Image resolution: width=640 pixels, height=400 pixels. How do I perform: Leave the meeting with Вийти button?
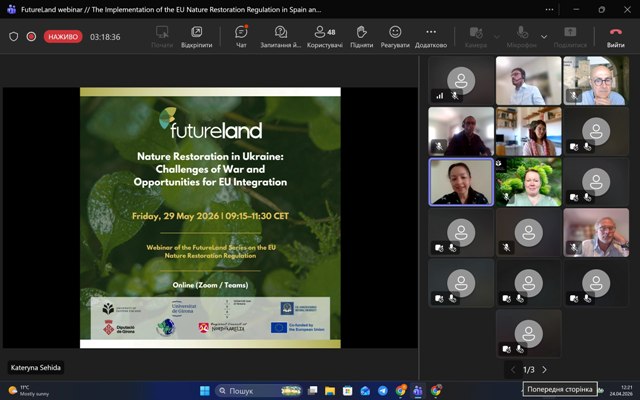pos(616,36)
